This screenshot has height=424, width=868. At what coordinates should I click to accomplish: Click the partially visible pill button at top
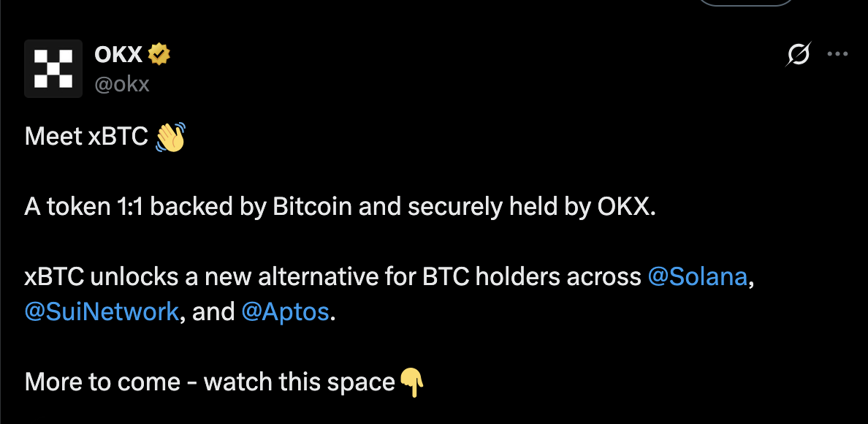pos(746,3)
